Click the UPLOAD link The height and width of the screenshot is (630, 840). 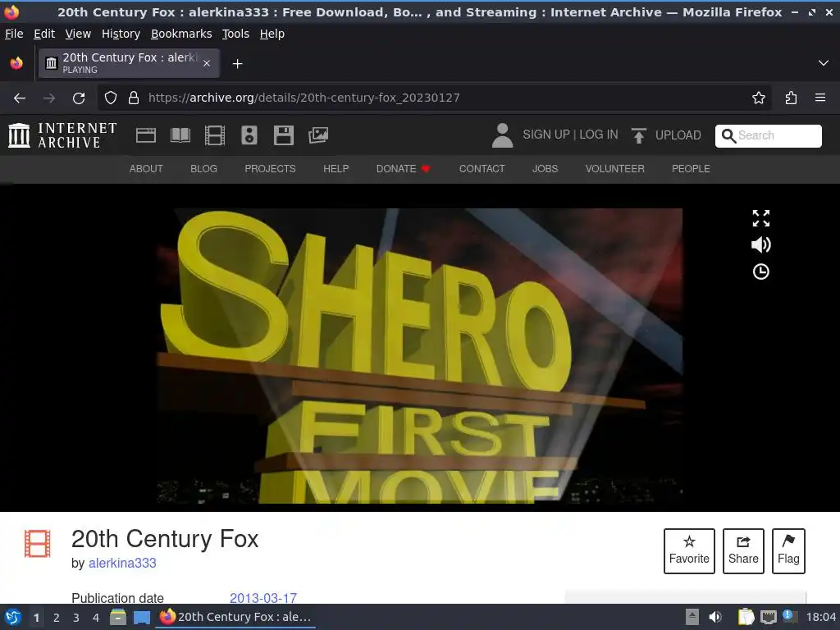678,135
